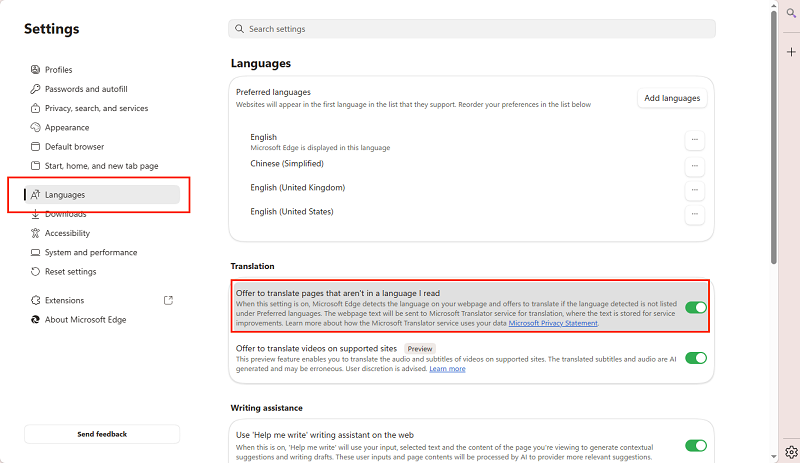This screenshot has width=800, height=463.
Task: Click the Accessibility figure icon
Action: (x=35, y=233)
